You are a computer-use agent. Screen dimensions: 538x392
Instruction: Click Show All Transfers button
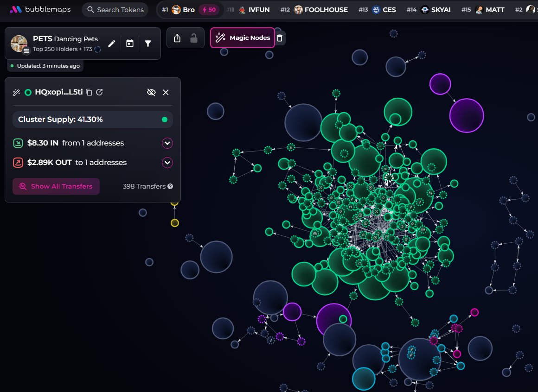(56, 186)
